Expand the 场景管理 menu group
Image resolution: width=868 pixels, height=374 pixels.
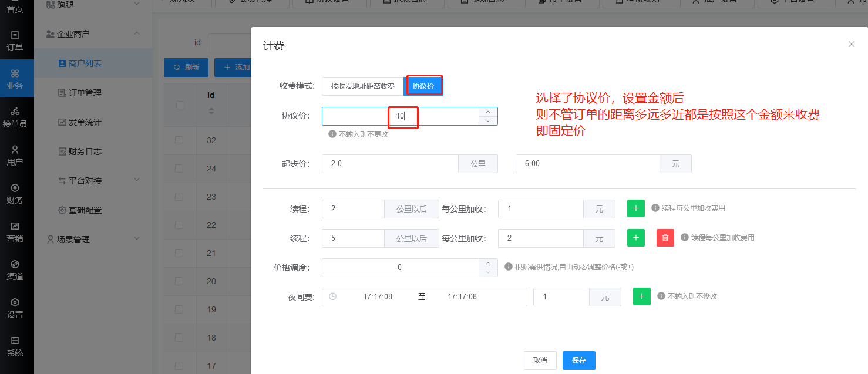137,239
